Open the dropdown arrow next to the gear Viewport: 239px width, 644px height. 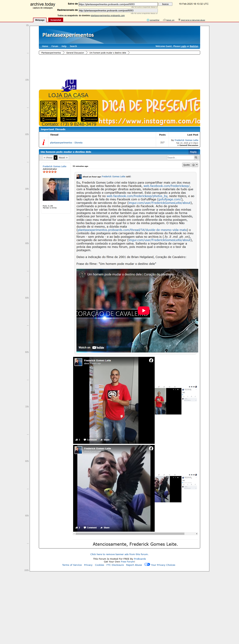pyautogui.click(x=197, y=165)
